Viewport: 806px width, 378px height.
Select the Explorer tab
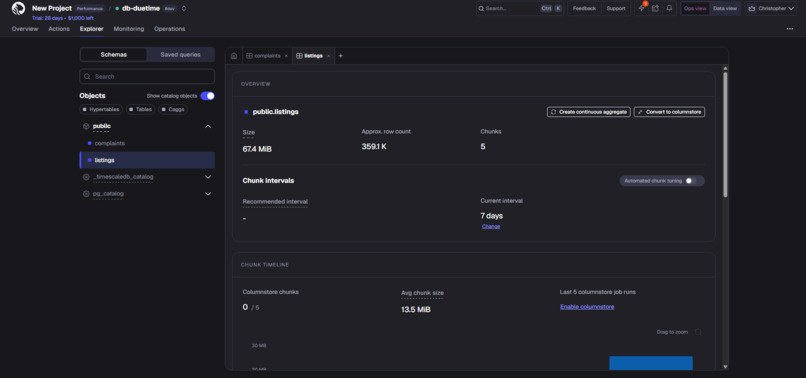(x=91, y=29)
